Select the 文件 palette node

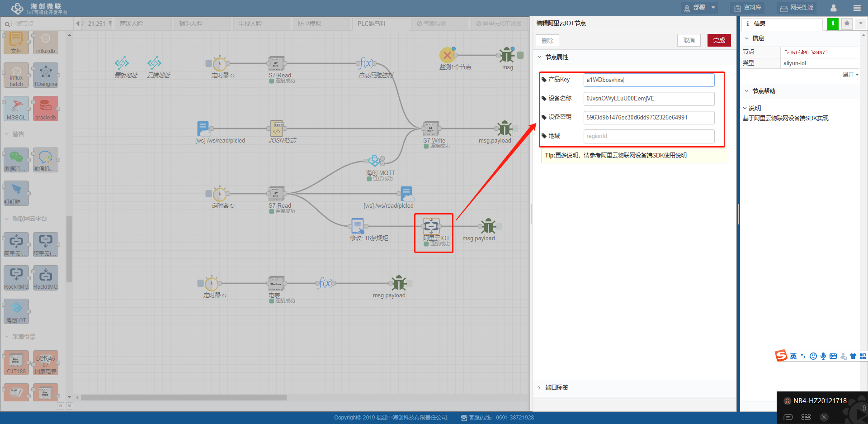(x=16, y=43)
